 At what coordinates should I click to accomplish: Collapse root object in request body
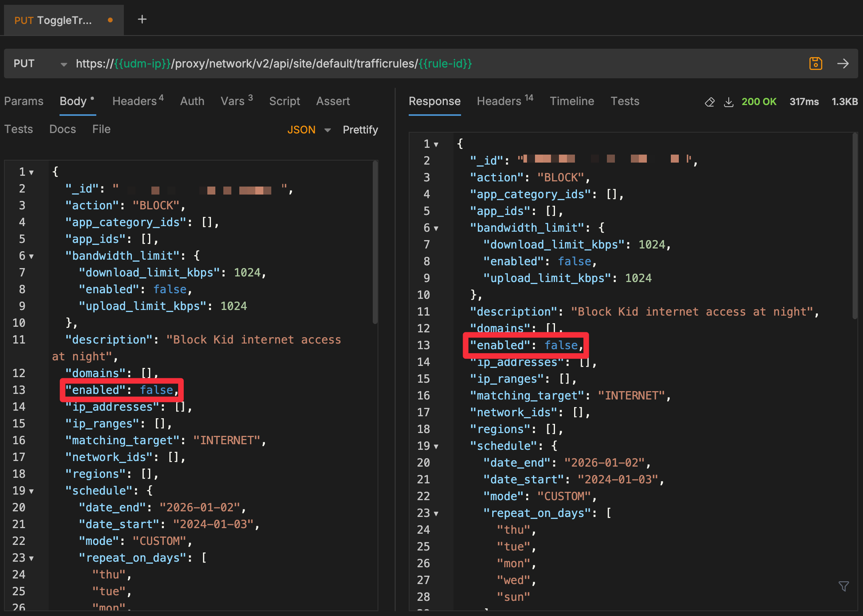32,173
